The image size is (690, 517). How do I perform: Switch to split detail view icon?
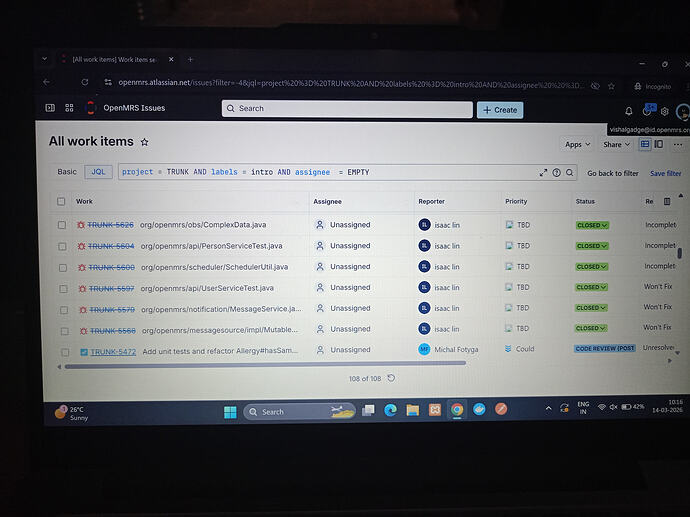pyautogui.click(x=659, y=144)
